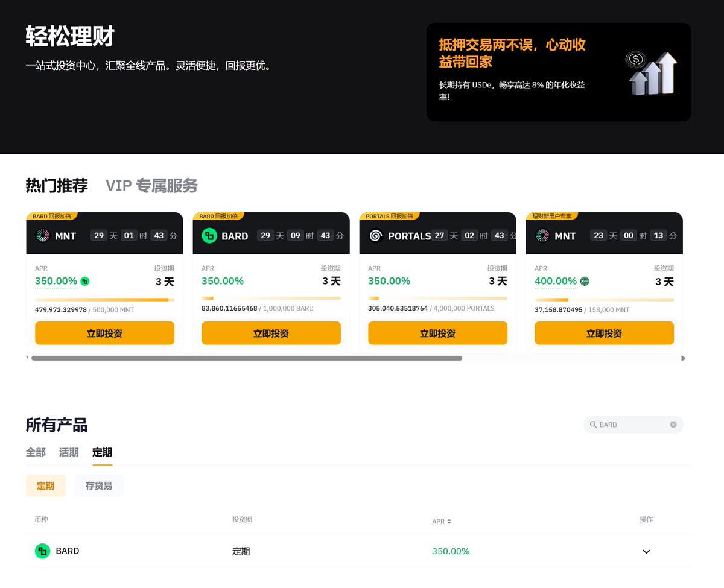Open the VIP 专属服务 tab
This screenshot has width=724, height=588.
click(x=151, y=186)
